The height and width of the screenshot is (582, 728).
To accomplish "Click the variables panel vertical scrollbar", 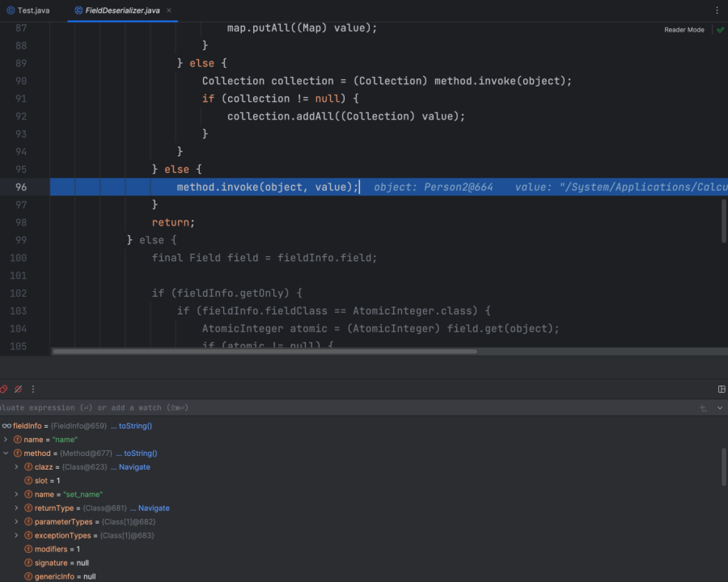I will click(x=724, y=467).
